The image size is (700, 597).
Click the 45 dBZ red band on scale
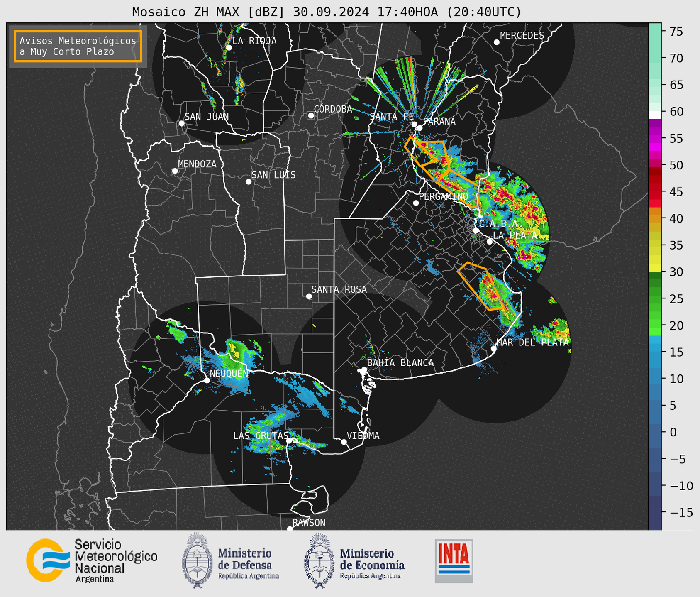655,192
